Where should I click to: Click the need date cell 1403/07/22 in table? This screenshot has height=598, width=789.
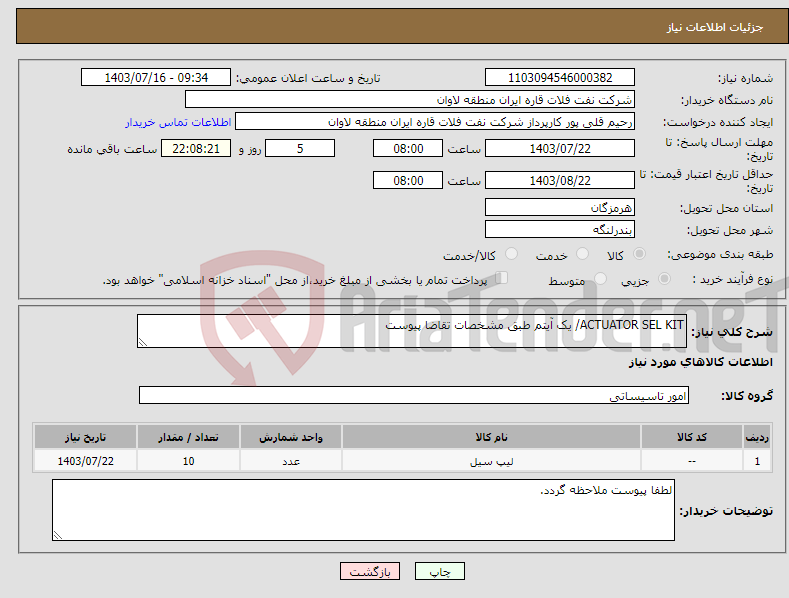tap(86, 461)
